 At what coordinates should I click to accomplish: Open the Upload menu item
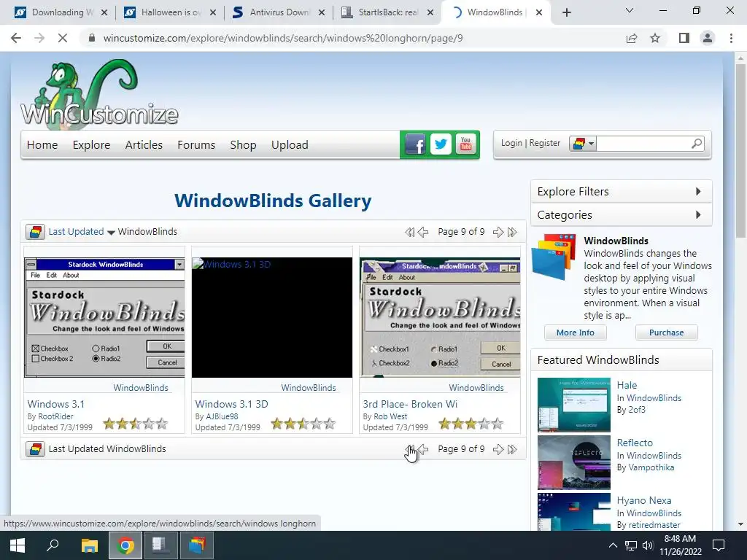[290, 145]
